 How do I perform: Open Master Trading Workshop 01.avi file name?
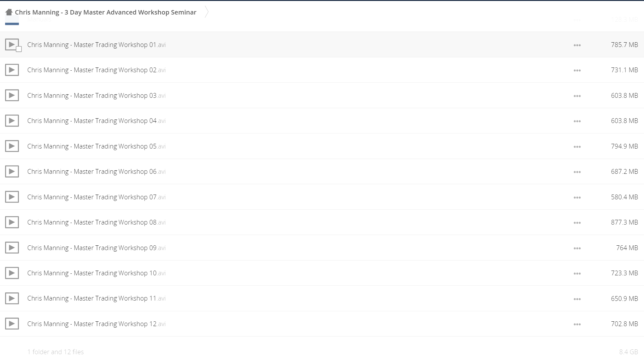(97, 45)
